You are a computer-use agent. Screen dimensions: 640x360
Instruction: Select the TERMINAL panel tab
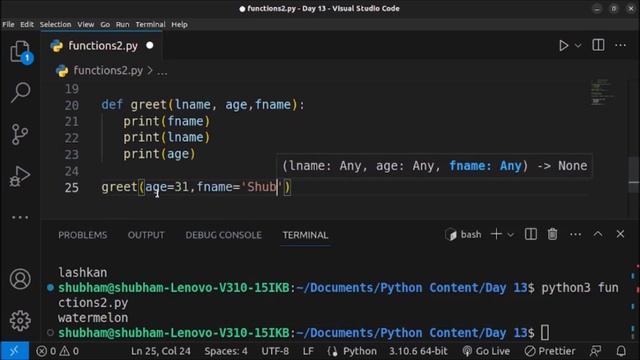pos(305,235)
